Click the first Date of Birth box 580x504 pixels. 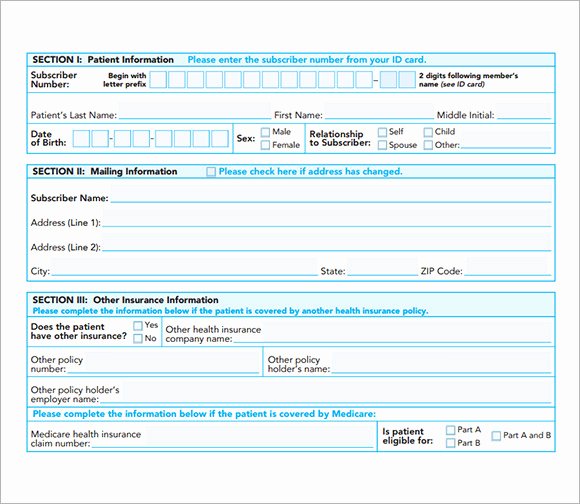[81, 139]
